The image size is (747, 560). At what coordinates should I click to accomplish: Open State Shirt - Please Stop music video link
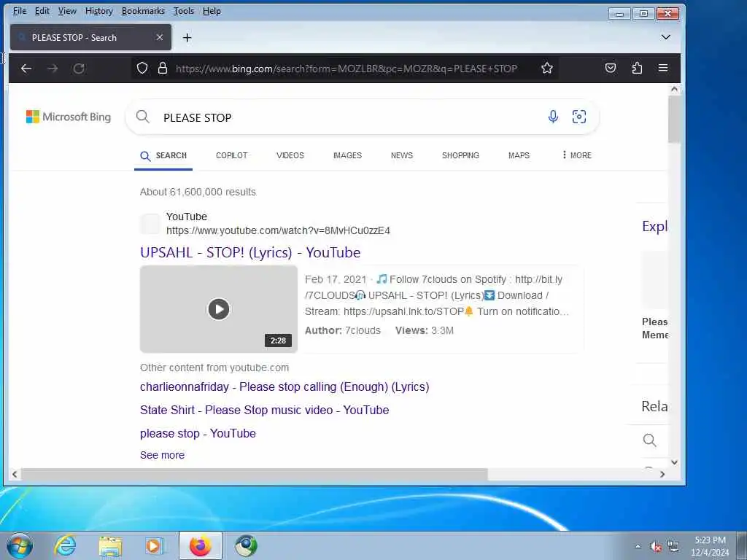tap(264, 410)
